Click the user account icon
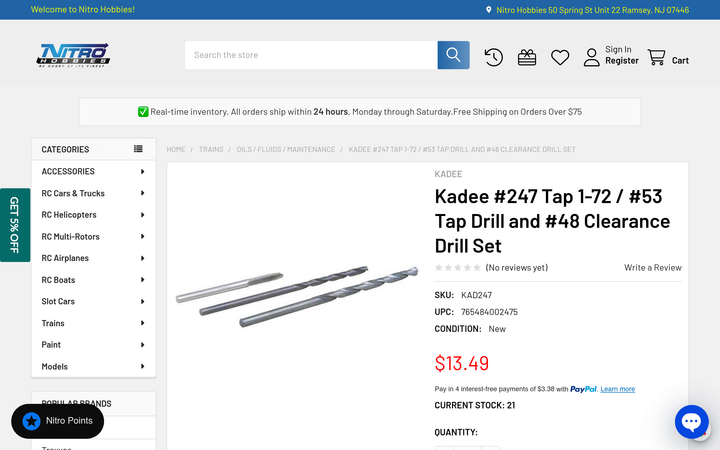This screenshot has height=450, width=720. [x=591, y=57]
